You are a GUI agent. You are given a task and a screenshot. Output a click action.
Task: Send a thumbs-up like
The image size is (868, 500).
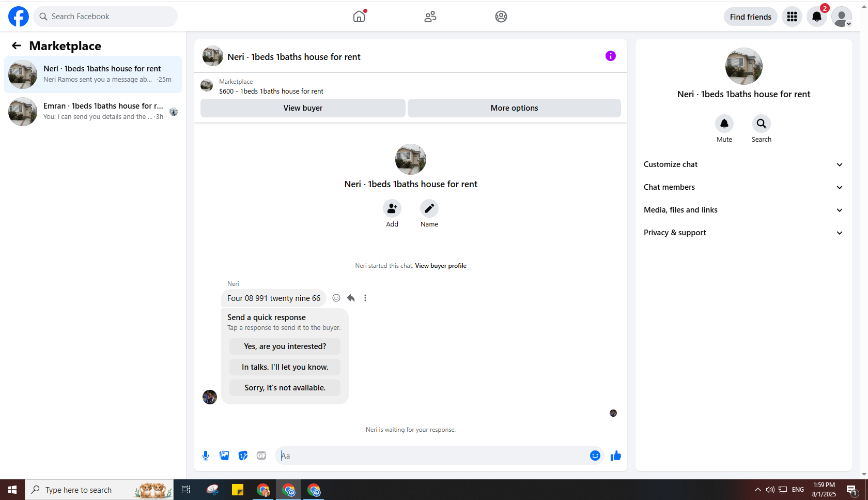point(616,456)
